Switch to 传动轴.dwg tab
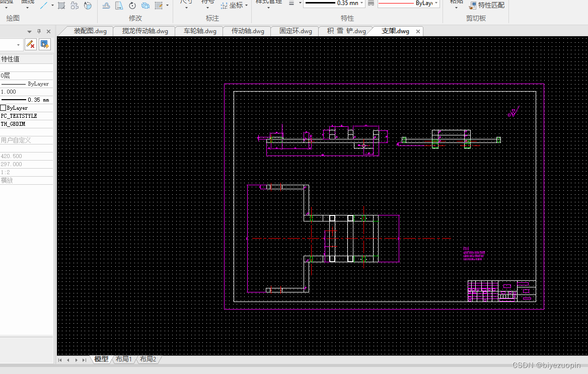Screen dimensions: 588x374 pyautogui.click(x=248, y=31)
